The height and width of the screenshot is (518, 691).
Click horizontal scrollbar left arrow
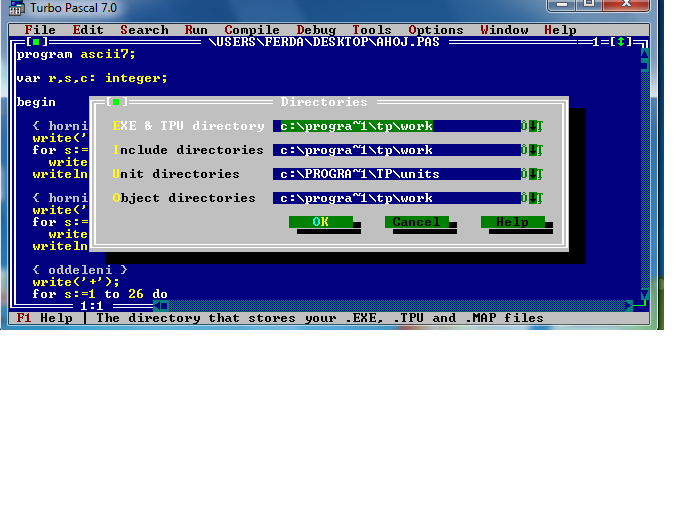156,306
